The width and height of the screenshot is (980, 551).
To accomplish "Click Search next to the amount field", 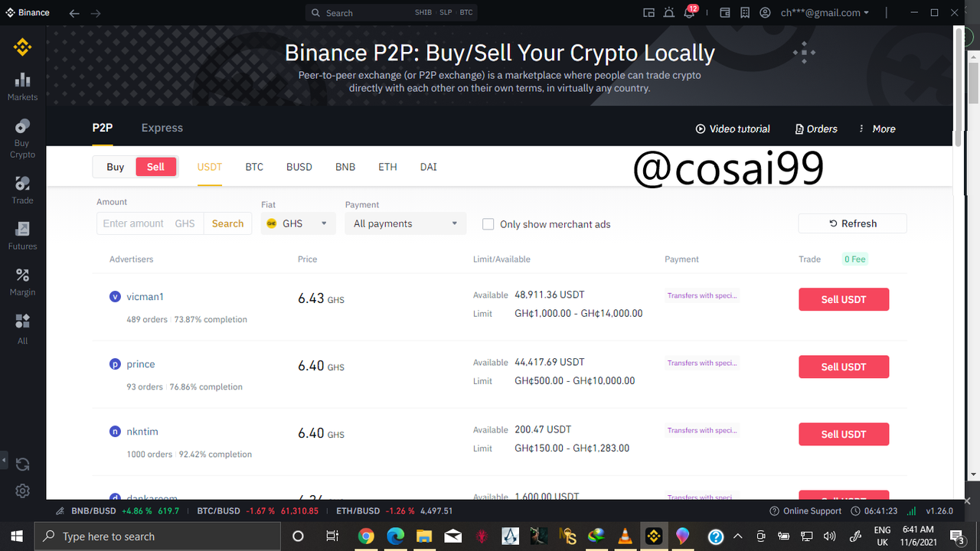I will [227, 223].
